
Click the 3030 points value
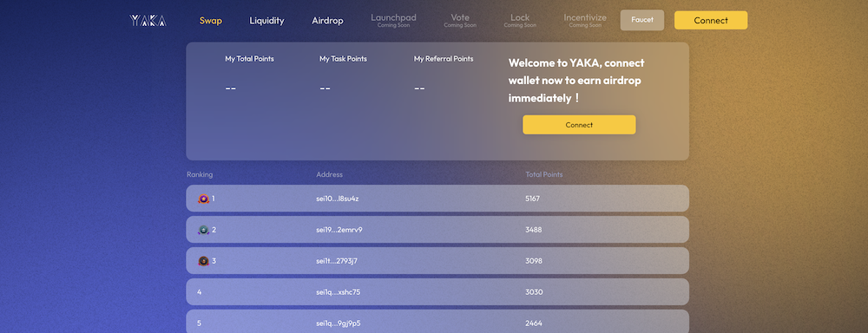point(534,292)
